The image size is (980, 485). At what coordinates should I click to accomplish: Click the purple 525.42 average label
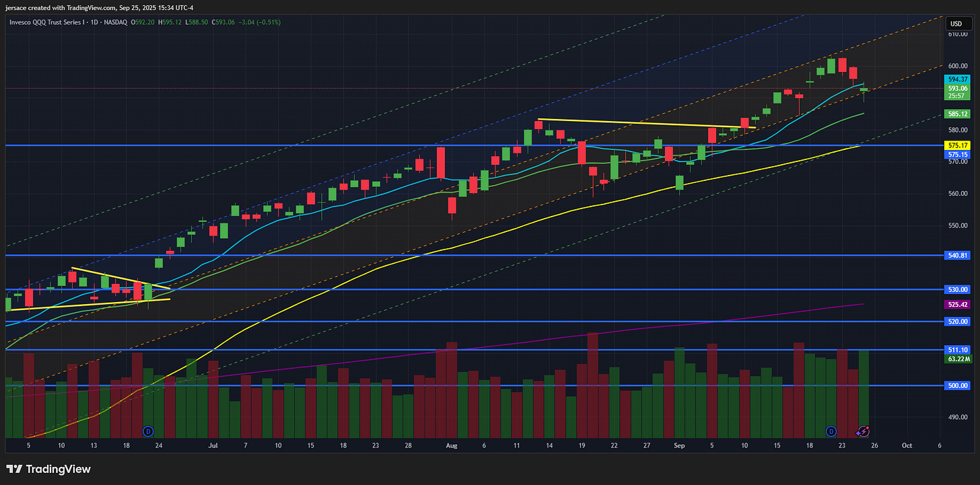[957, 304]
